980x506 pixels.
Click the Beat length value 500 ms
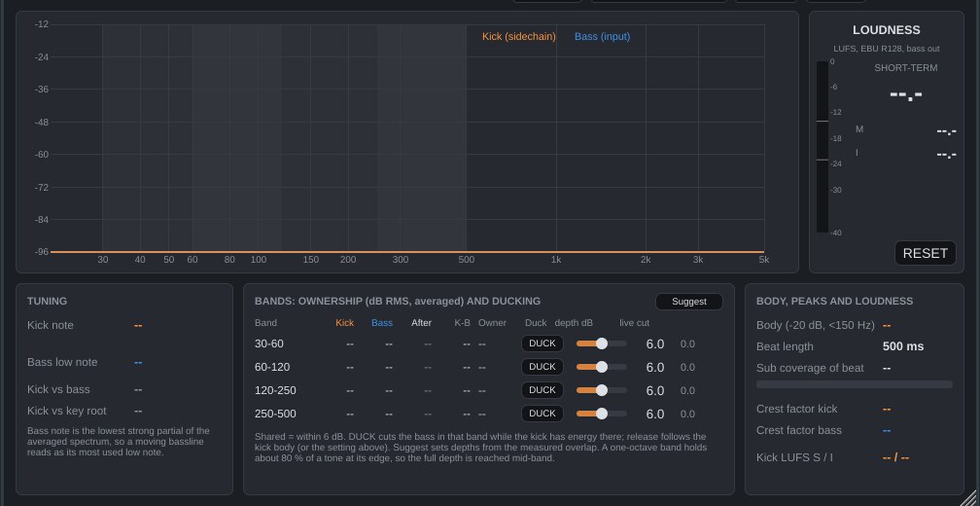pyautogui.click(x=903, y=346)
